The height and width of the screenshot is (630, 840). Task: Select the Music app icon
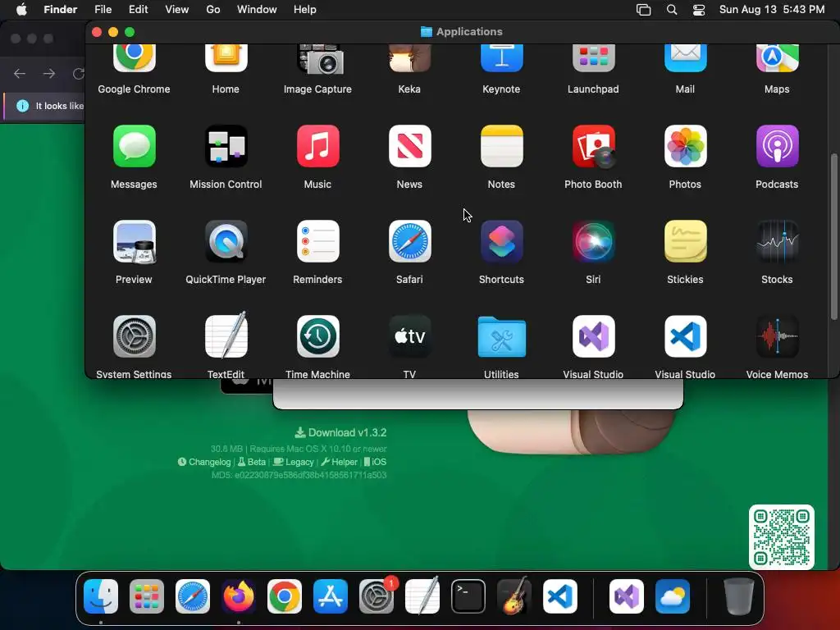point(317,146)
